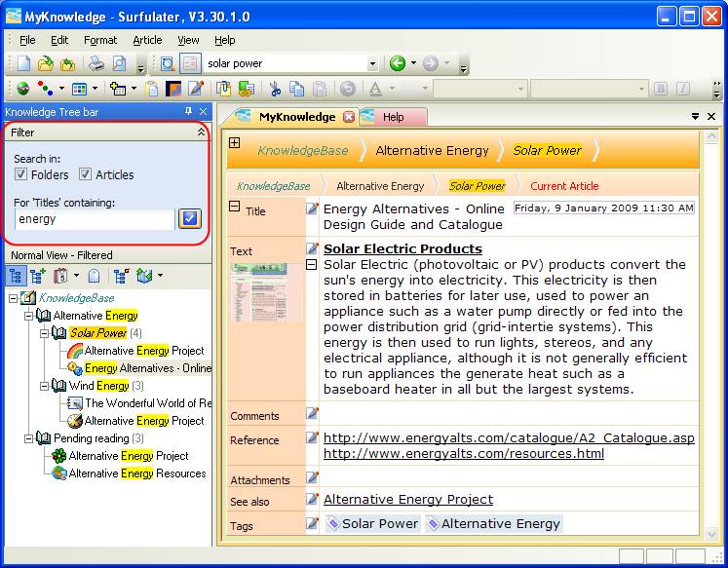Click the pencil edit icon beside Title

(x=313, y=208)
